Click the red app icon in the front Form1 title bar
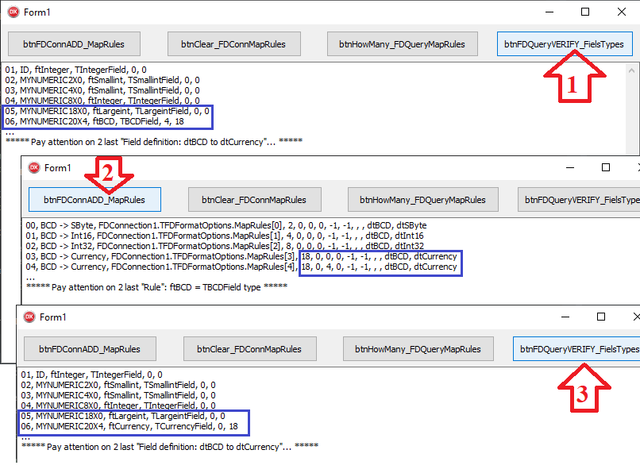Viewport: 640px width, 468px height. coord(29,317)
